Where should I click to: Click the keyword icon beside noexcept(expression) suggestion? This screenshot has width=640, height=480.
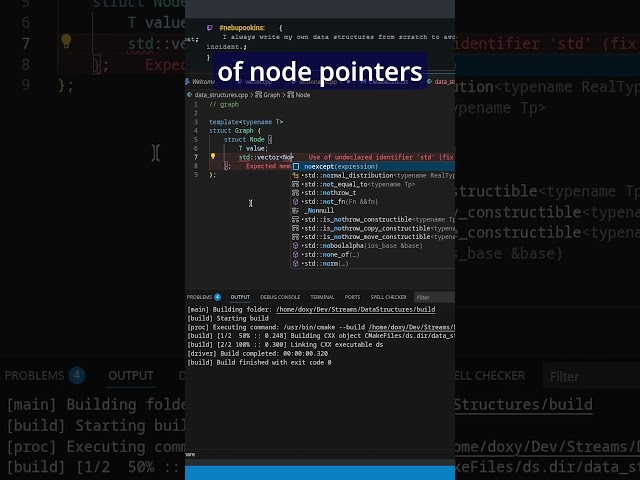(x=296, y=167)
